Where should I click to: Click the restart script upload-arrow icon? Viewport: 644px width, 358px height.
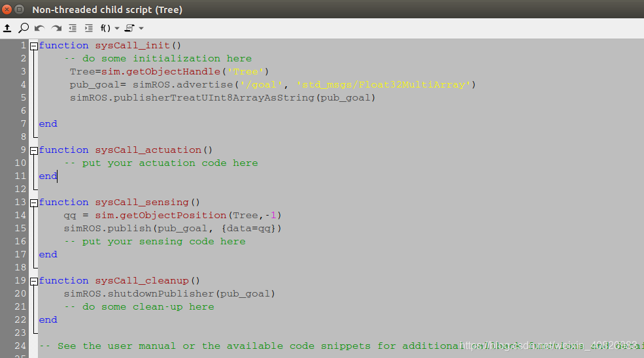(7, 28)
